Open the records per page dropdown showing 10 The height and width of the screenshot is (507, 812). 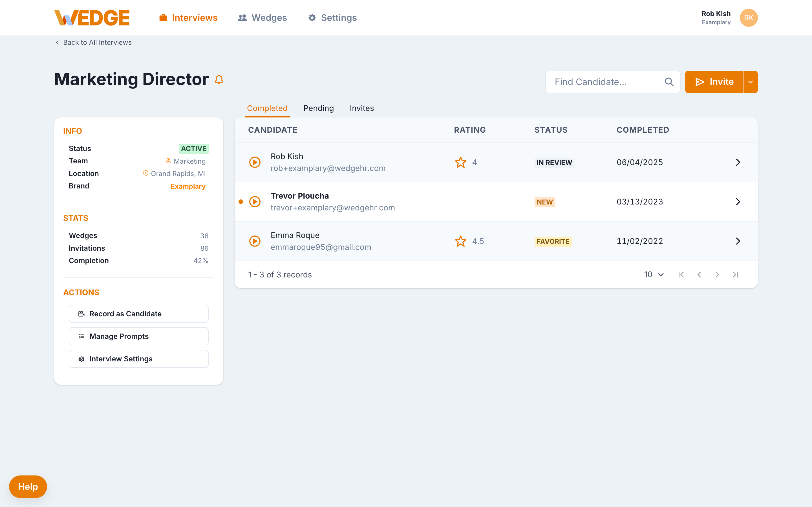click(x=653, y=274)
